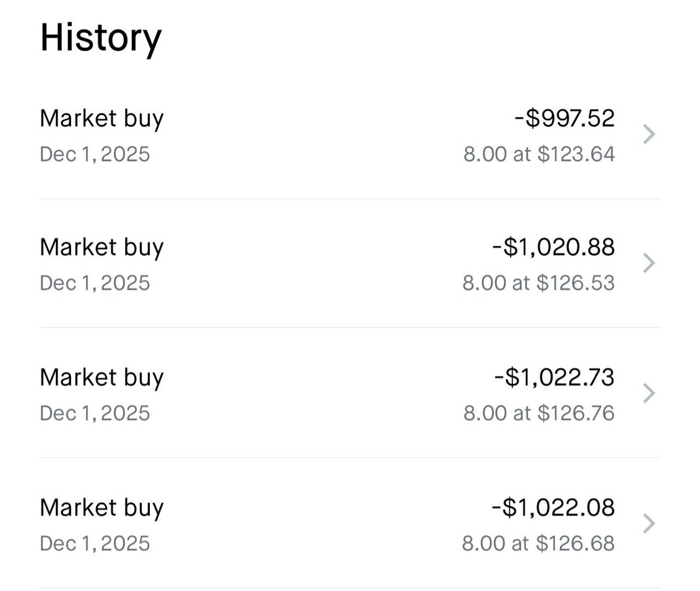
Task: Click Market buy label of the $997.52 order
Action: 101,118
